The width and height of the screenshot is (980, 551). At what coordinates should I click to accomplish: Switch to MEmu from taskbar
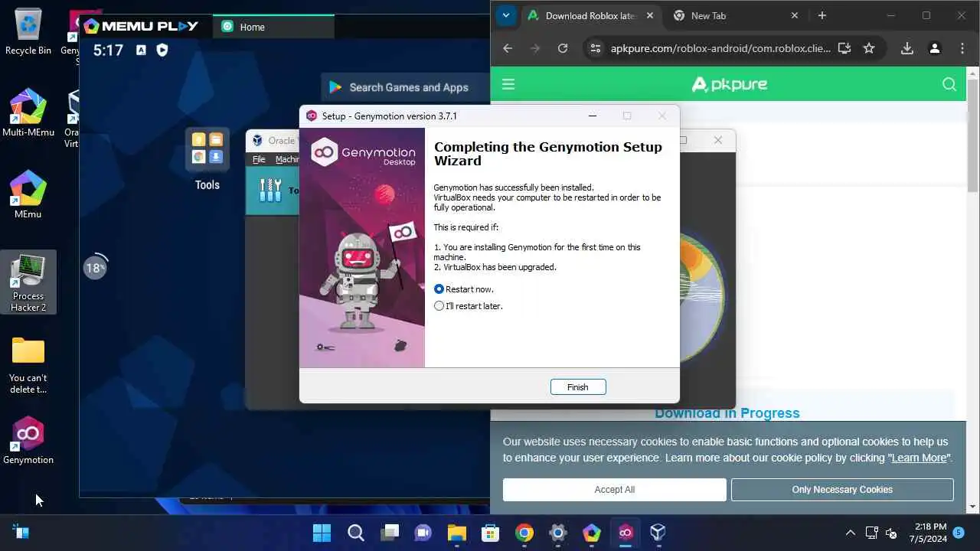(x=592, y=533)
